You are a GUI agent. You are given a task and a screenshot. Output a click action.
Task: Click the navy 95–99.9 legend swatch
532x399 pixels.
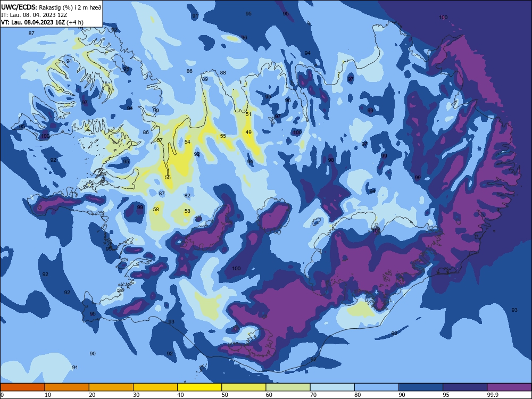(465, 387)
